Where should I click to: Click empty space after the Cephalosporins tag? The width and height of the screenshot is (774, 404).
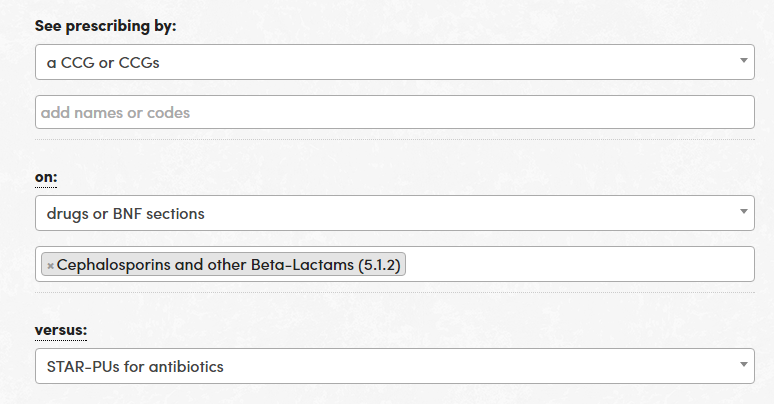[580, 265]
